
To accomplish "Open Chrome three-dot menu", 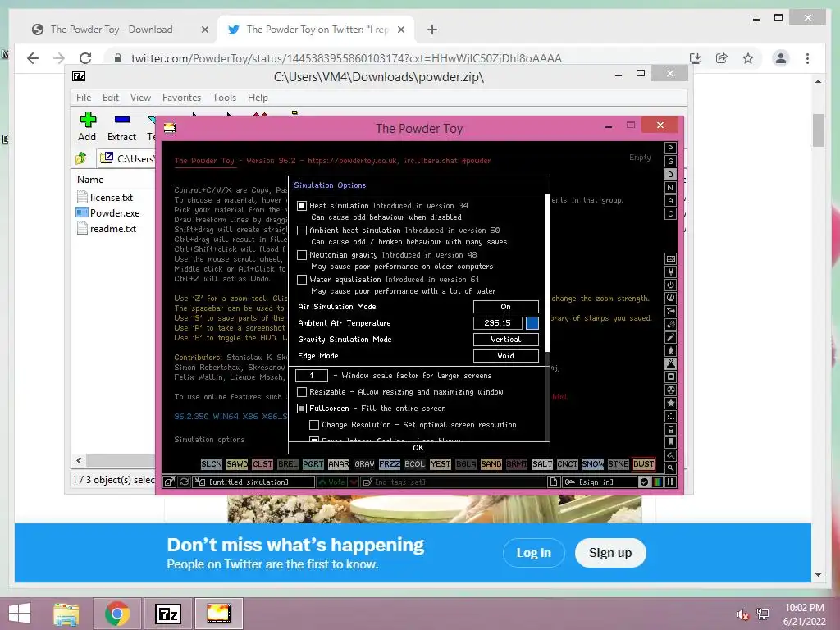I will tap(807, 58).
